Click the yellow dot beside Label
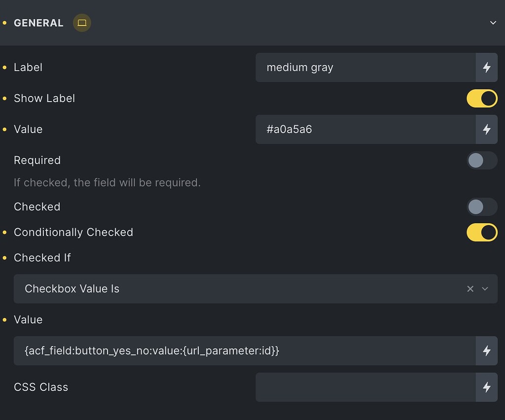This screenshot has height=420, width=505. (x=5, y=68)
